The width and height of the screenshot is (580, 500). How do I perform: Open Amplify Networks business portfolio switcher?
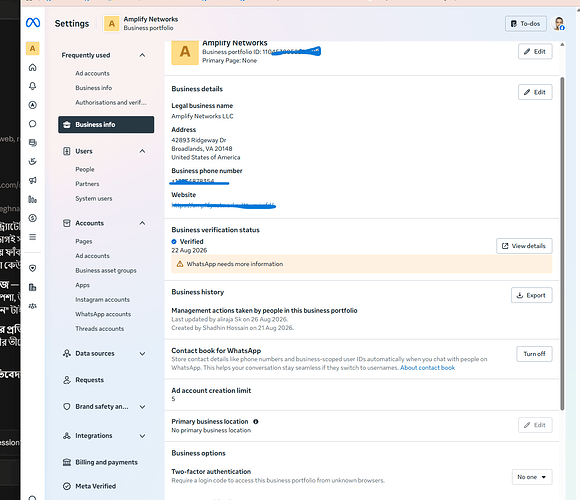141,23
